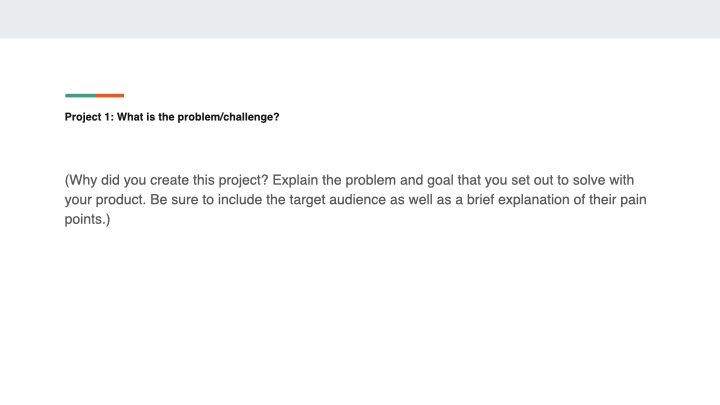
Task: Click the word "pain" ending the second line
Action: pyautogui.click(x=644, y=200)
